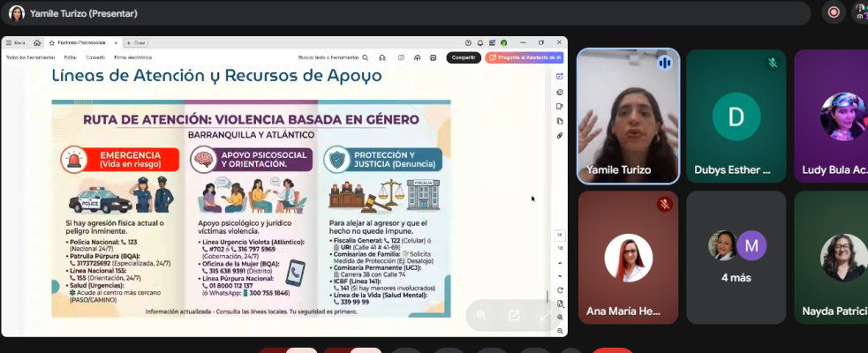Open the Acrobat apps grid icon
The image size is (868, 353).
[492, 42]
